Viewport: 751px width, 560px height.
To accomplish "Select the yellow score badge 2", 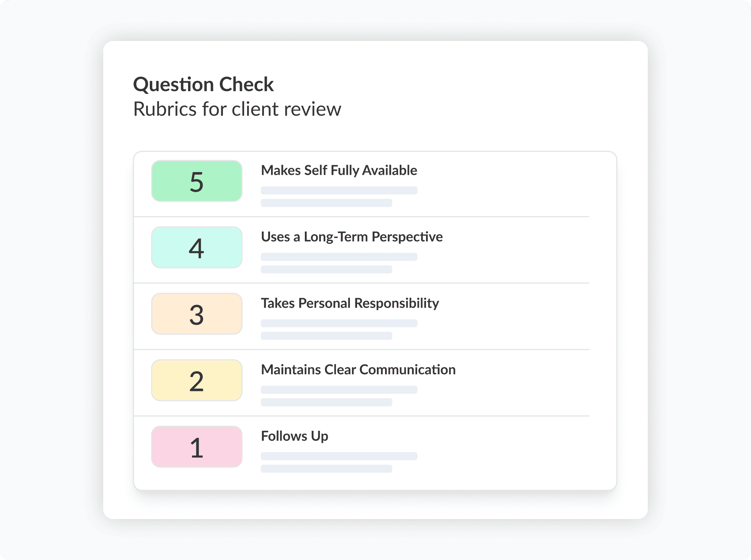I will click(x=197, y=380).
